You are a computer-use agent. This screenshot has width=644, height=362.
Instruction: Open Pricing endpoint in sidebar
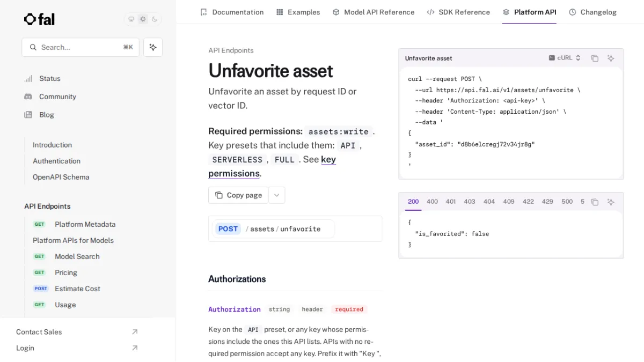[55, 272]
